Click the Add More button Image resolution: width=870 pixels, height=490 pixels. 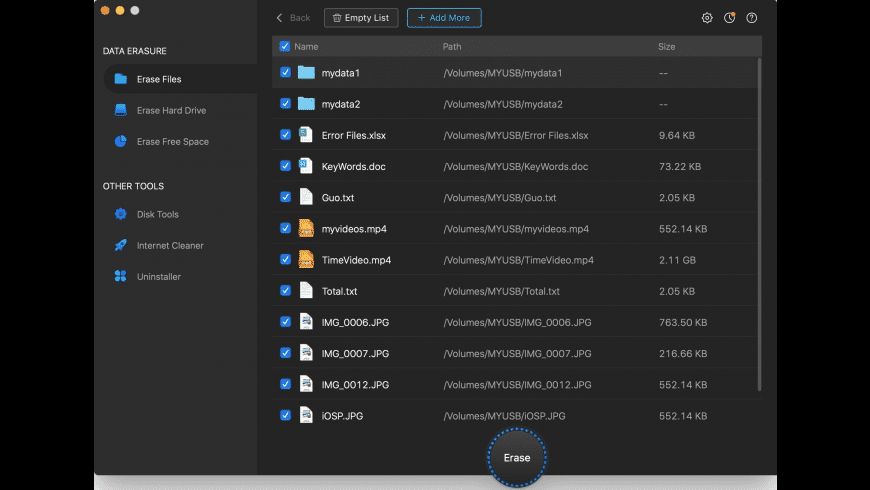coord(444,18)
